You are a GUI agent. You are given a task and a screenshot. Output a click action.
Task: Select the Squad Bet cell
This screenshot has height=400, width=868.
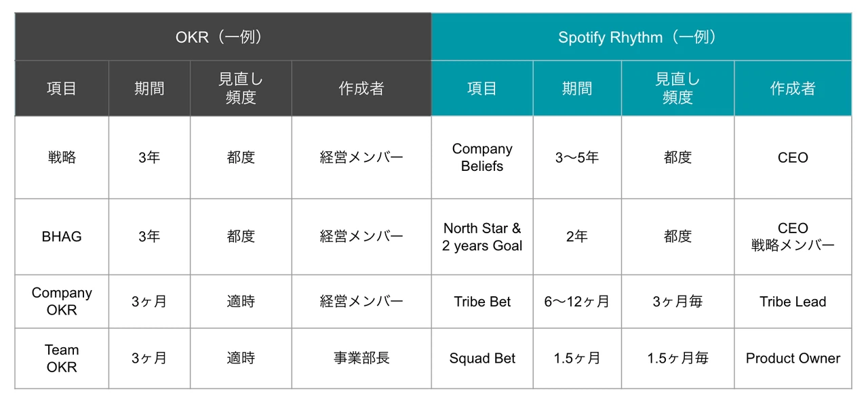[482, 359]
